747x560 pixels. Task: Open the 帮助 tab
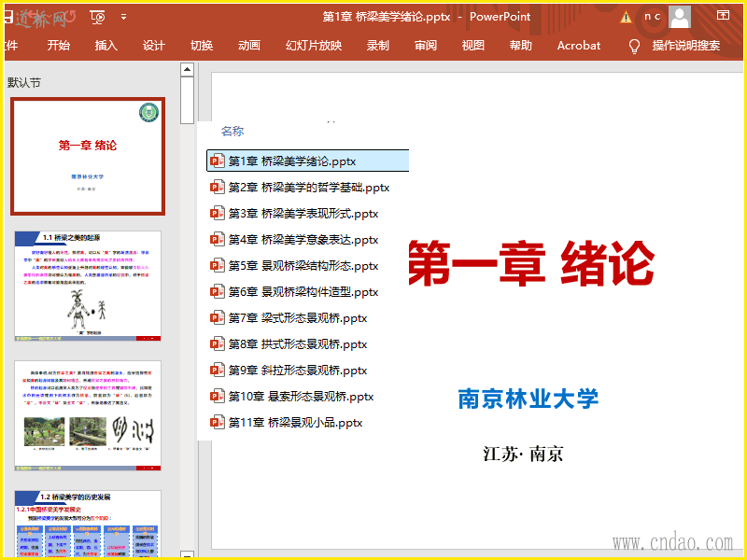pos(521,46)
